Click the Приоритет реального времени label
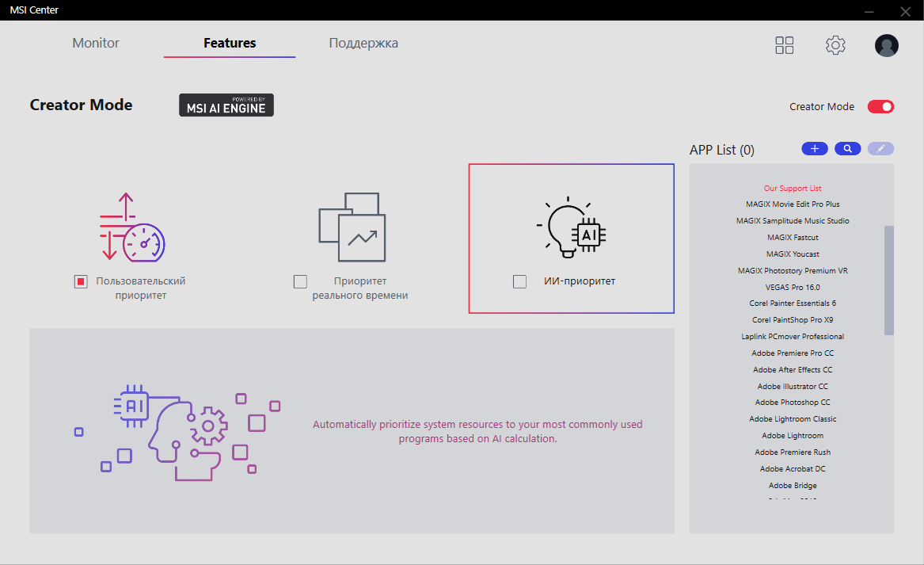Viewport: 924px width, 565px height. tap(360, 288)
